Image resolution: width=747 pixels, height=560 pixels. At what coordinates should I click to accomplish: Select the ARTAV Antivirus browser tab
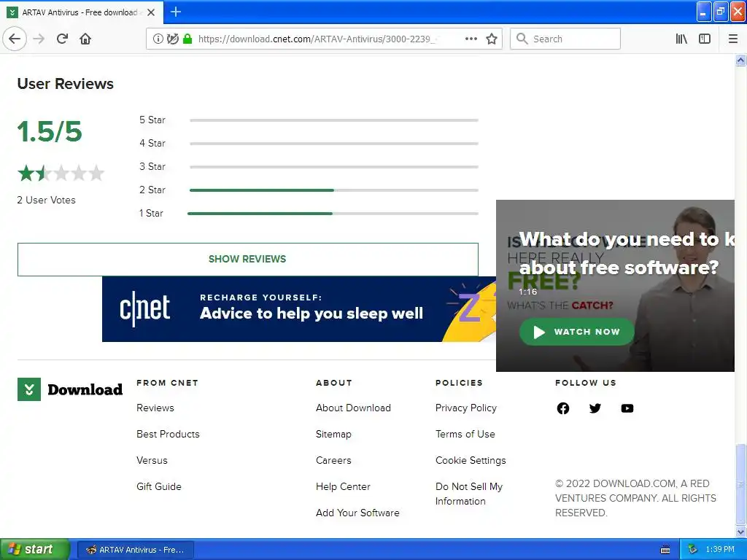point(82,12)
